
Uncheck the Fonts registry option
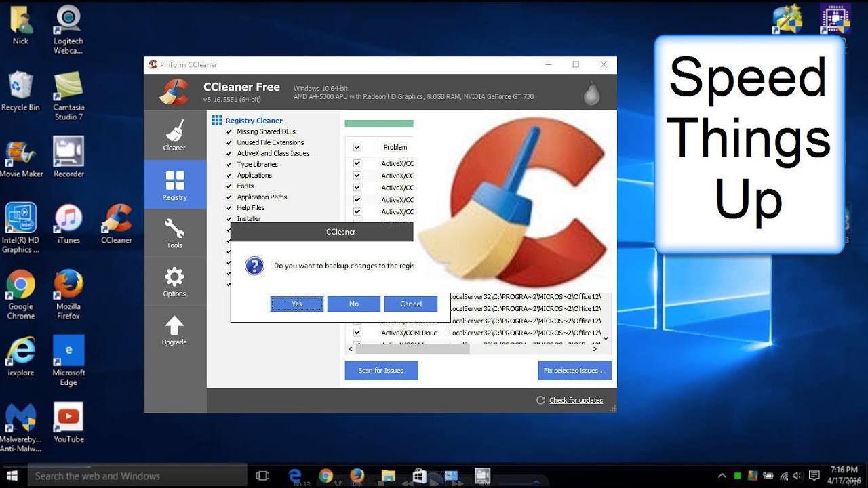click(x=229, y=186)
